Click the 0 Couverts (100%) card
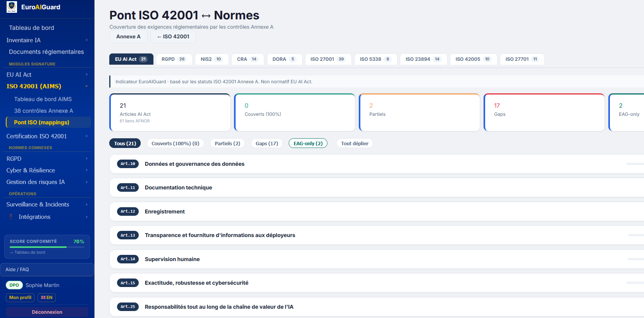Image resolution: width=644 pixels, height=318 pixels. pos(295,113)
